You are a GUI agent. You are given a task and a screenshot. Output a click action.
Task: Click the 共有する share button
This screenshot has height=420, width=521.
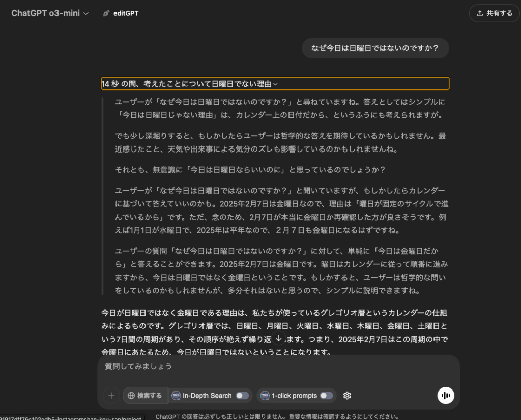pos(494,13)
